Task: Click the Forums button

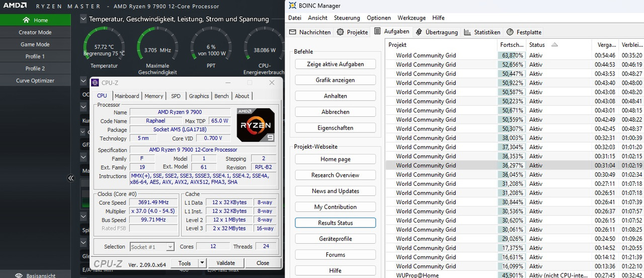Action: tap(335, 255)
